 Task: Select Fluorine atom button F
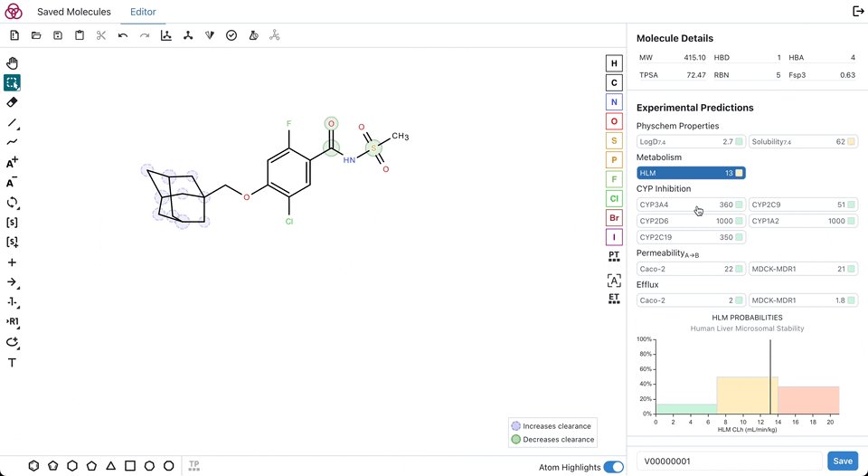(x=614, y=179)
